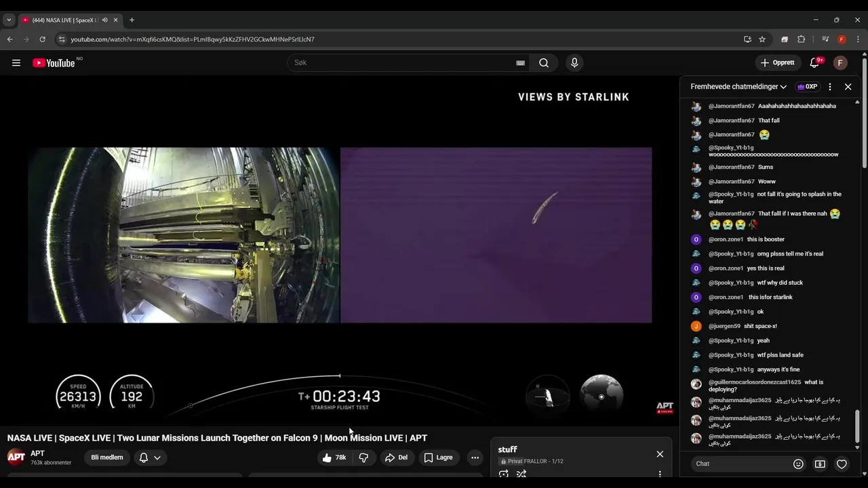This screenshot has height=488, width=868.
Task: Close the NASA LIVE browser tab
Action: coord(115,20)
